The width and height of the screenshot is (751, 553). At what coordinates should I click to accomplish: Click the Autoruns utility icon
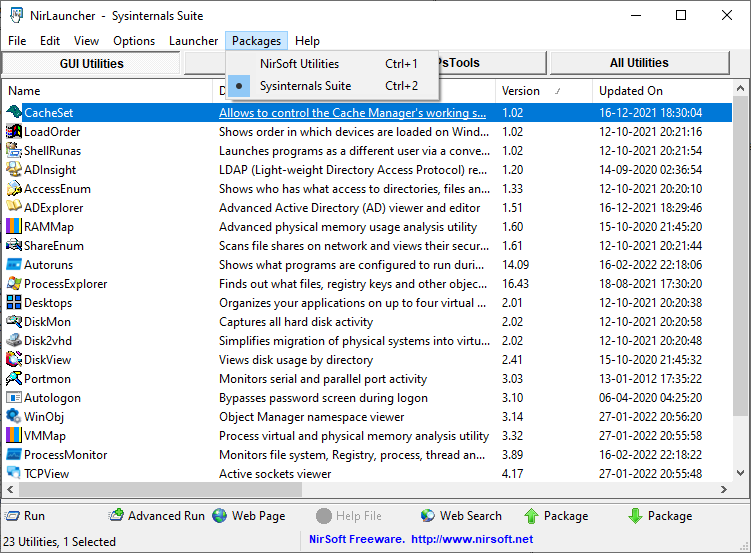point(14,265)
